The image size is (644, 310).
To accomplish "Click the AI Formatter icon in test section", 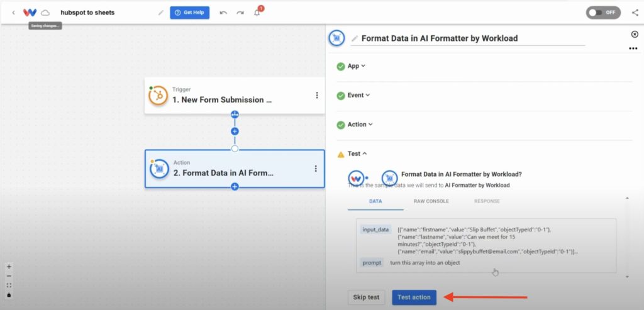I will [389, 178].
